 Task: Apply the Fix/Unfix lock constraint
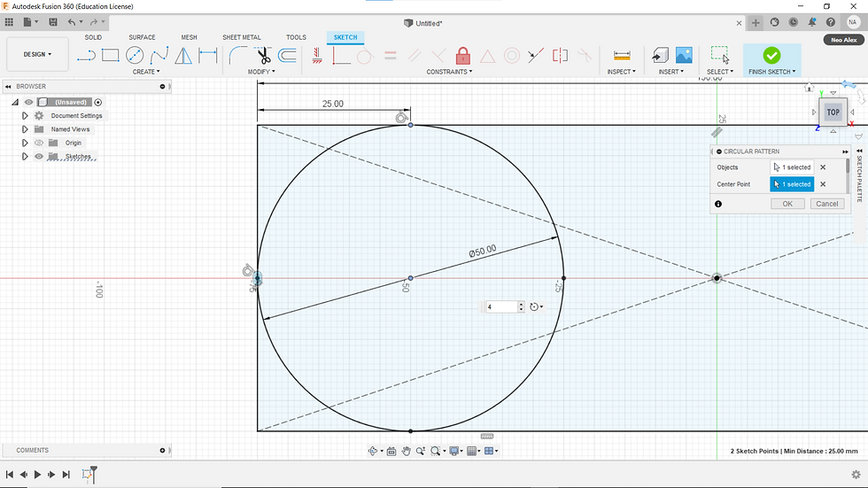point(462,55)
